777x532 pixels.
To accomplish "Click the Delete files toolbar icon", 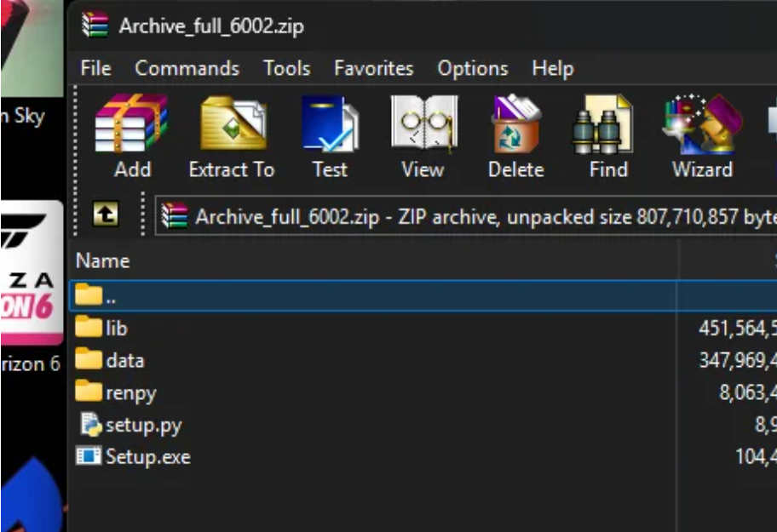I will point(515,136).
